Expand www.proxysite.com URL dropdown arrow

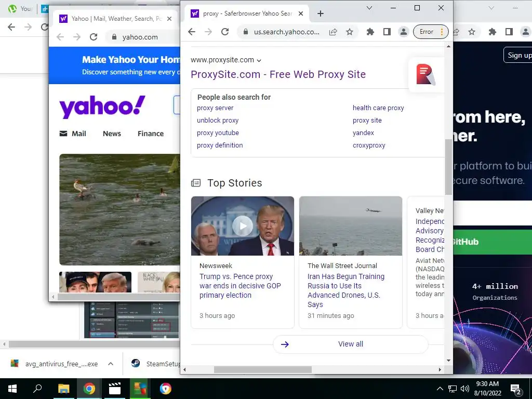coord(259,60)
